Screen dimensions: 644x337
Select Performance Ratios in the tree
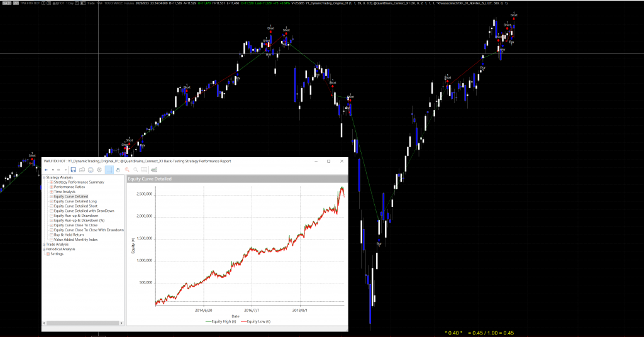[x=69, y=187]
